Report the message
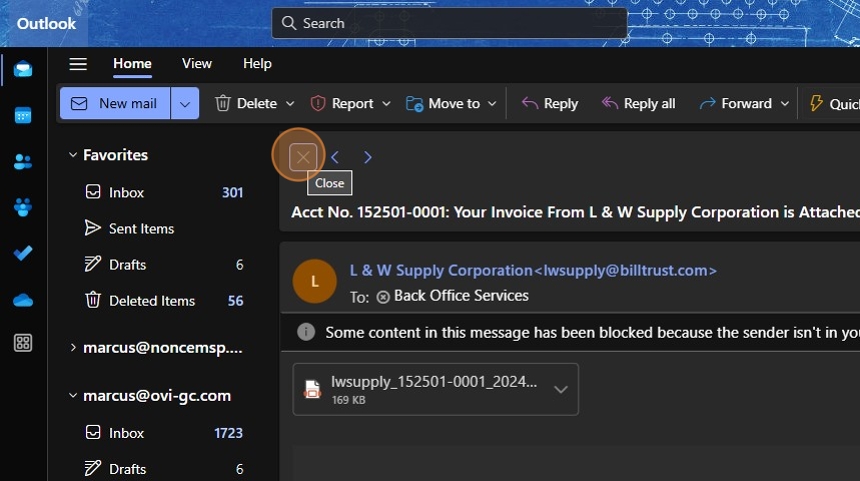Viewport: 860px width, 481px height. tap(342, 103)
